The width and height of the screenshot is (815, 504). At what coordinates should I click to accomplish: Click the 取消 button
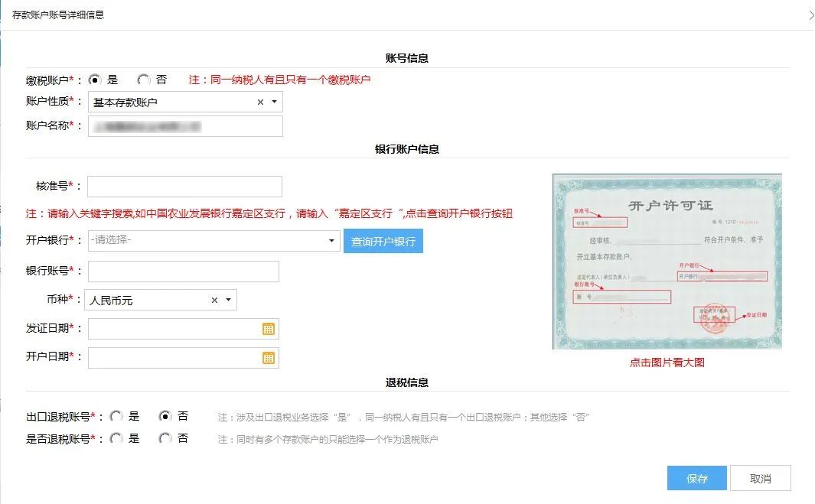point(760,479)
